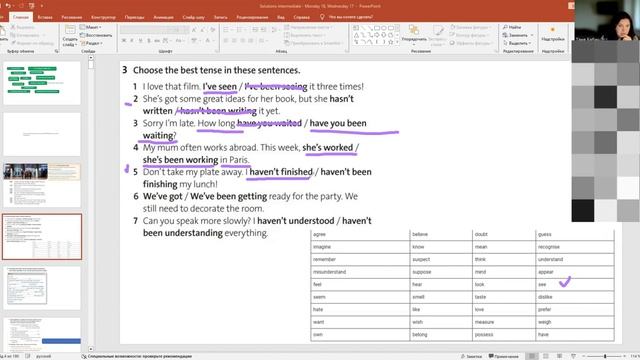Switch to the Рисование (Draw) tab
640x360 pixels.
(72, 17)
